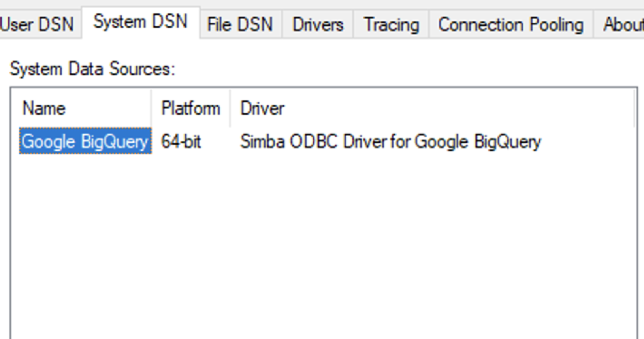Click the 64-bit platform cell
The height and width of the screenshot is (339, 644).
pos(181,141)
